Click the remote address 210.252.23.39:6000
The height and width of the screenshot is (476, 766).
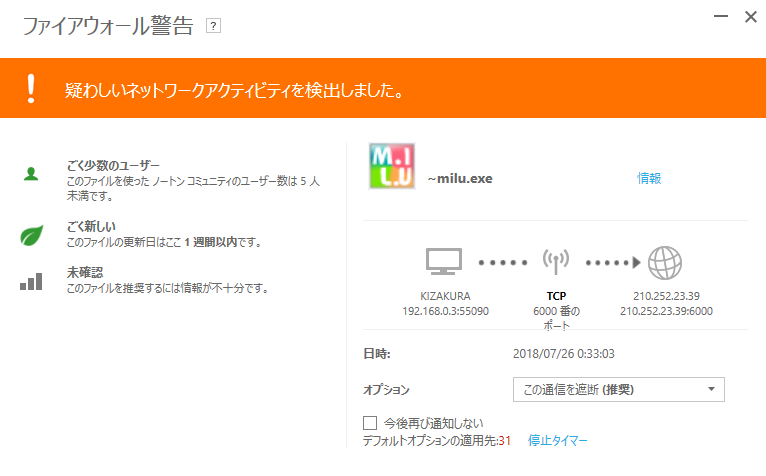666,311
